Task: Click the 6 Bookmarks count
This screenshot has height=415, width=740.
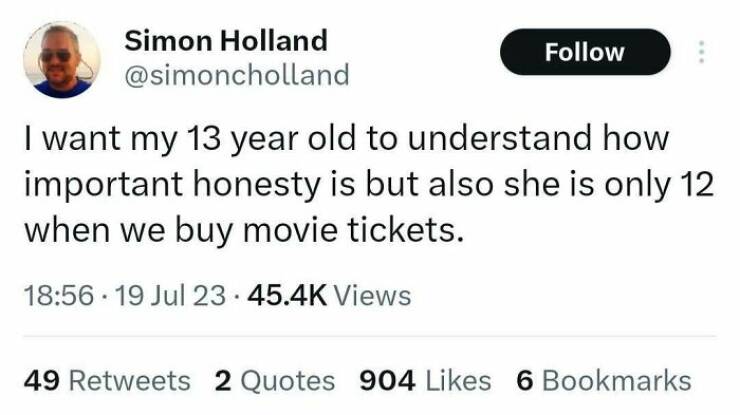Action: point(603,380)
